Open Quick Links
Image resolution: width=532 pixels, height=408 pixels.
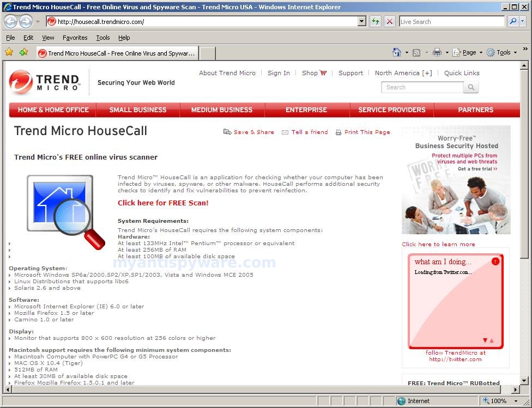pos(462,73)
